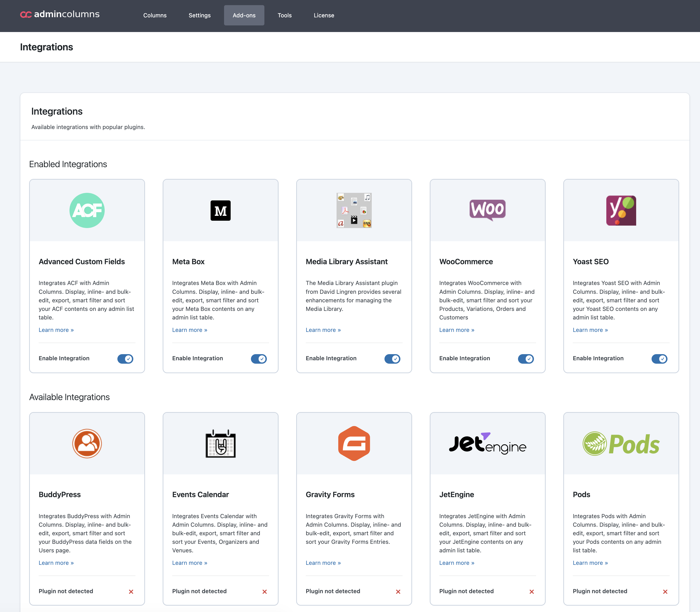Turn off Yoast SEO integration toggle
Image resolution: width=700 pixels, height=612 pixels.
[x=659, y=359]
